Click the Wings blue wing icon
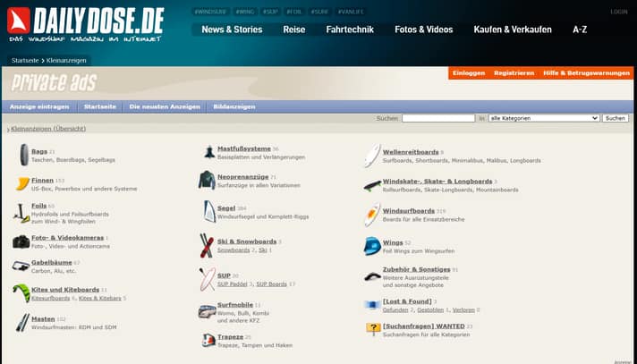637x364 pixels. pos(372,246)
